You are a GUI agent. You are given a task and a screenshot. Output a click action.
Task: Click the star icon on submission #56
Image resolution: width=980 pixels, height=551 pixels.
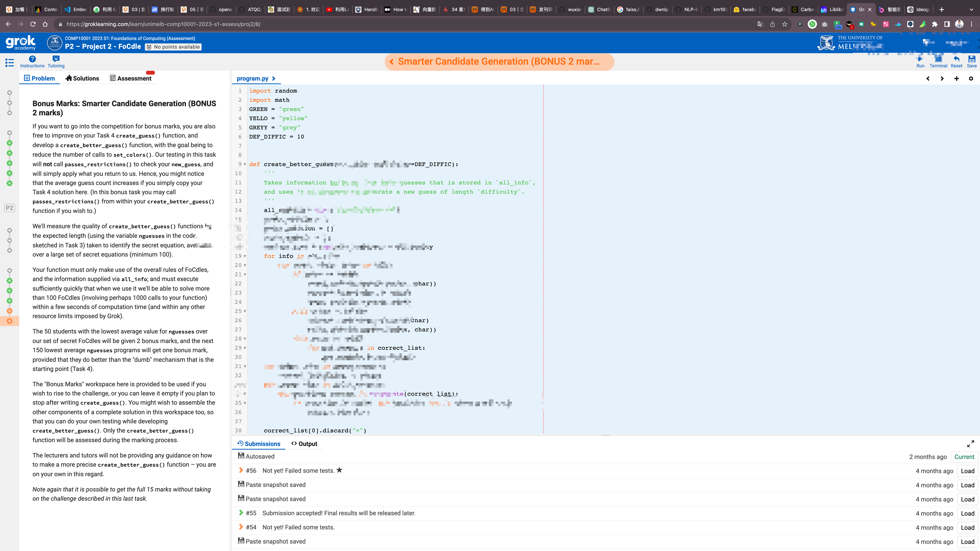[x=339, y=470]
